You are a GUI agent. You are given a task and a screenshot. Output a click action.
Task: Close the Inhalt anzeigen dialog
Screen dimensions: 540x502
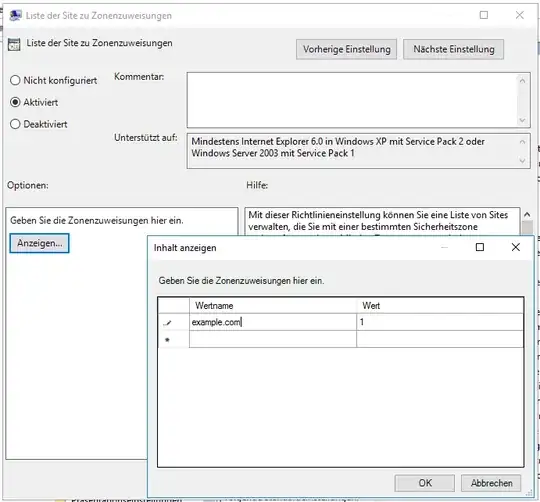coord(516,247)
